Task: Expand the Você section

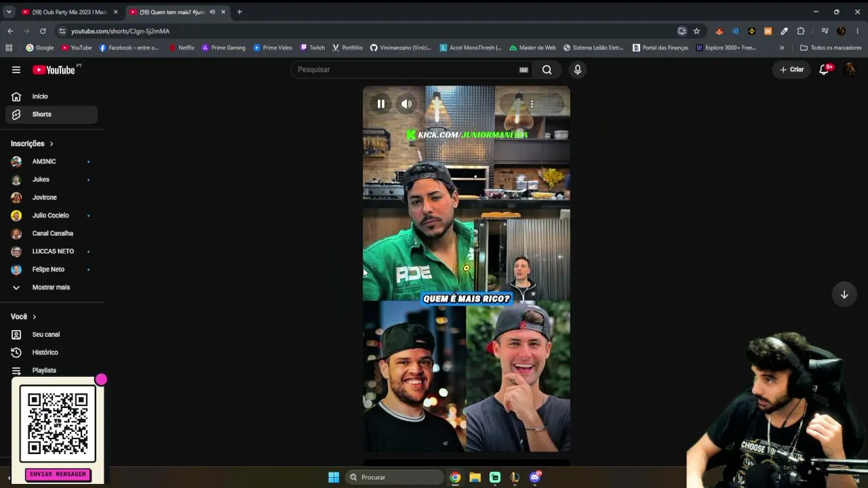Action: pos(24,317)
